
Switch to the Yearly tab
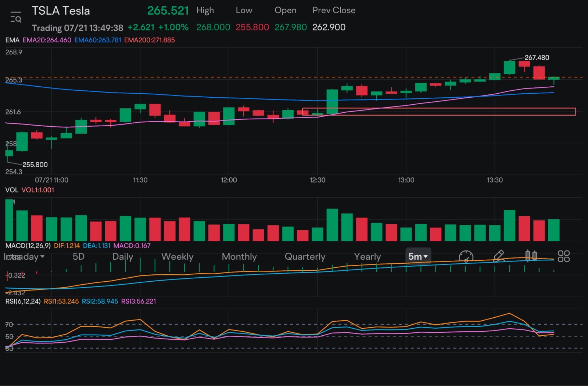(x=367, y=257)
